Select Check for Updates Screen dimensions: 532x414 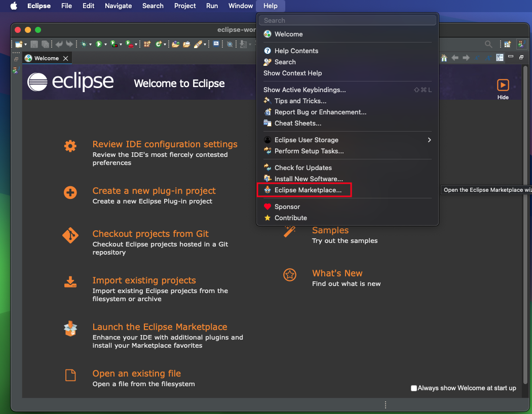coord(348,168)
